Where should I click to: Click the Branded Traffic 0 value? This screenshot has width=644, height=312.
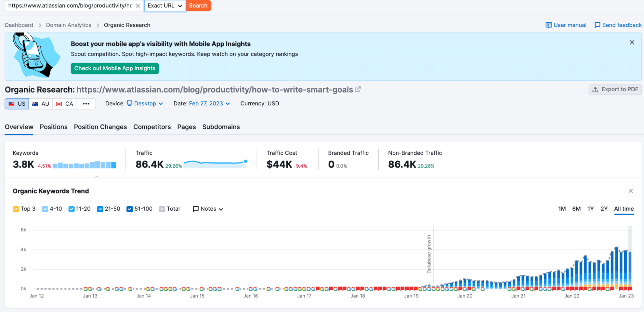[331, 164]
